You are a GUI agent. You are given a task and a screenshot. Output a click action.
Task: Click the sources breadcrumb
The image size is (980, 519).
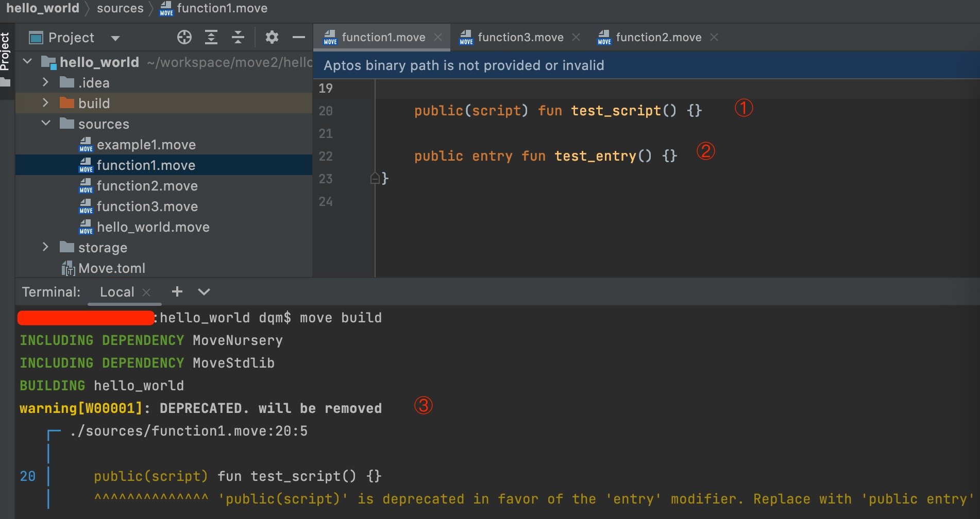(x=120, y=8)
